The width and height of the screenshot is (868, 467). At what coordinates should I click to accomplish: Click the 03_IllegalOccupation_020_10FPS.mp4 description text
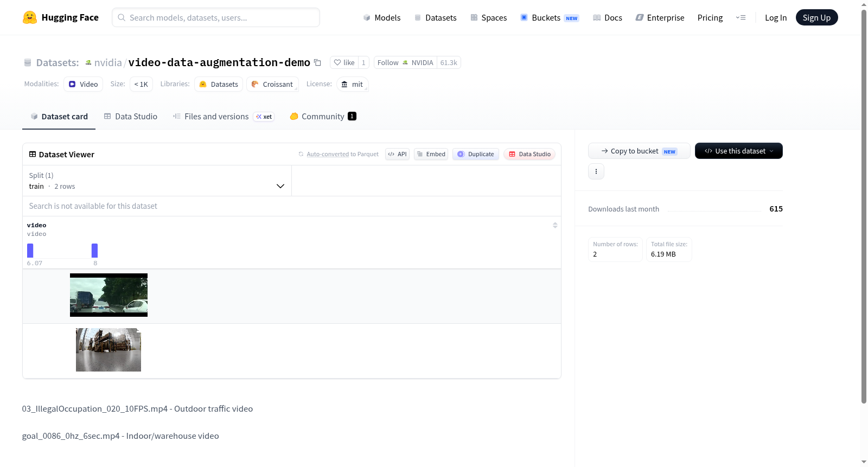[137, 409]
